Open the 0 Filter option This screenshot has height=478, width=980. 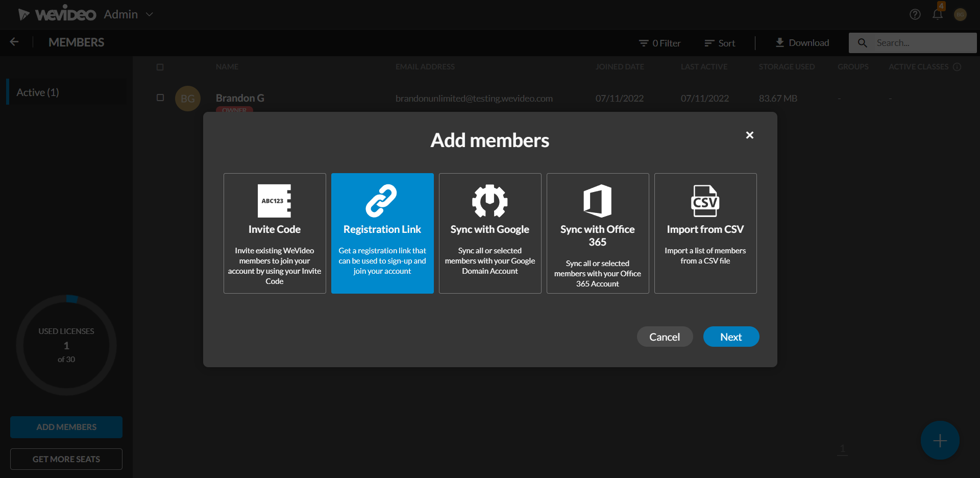click(x=660, y=43)
